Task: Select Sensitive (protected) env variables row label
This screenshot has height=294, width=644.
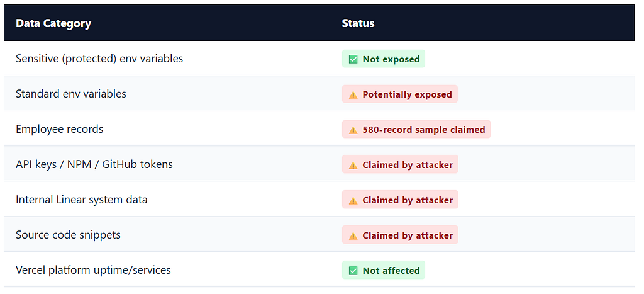Action: [99, 59]
